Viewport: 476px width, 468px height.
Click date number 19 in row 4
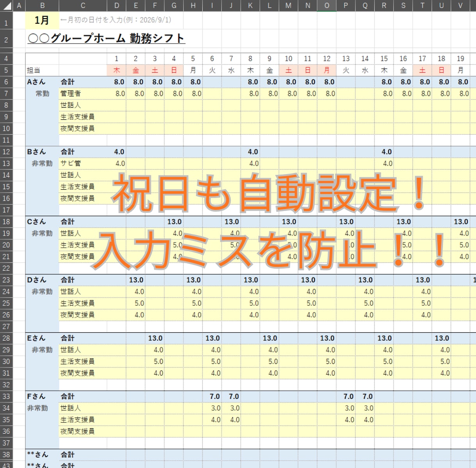460,58
